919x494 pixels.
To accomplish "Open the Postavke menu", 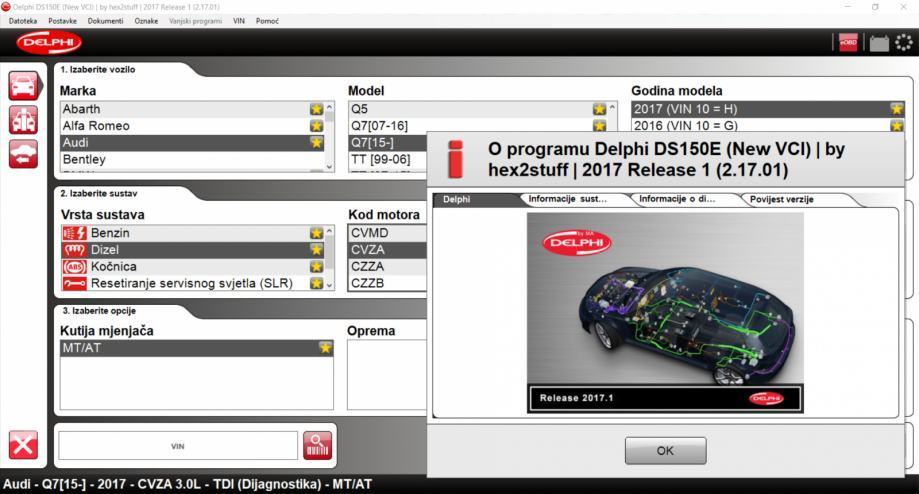I will coord(62,21).
